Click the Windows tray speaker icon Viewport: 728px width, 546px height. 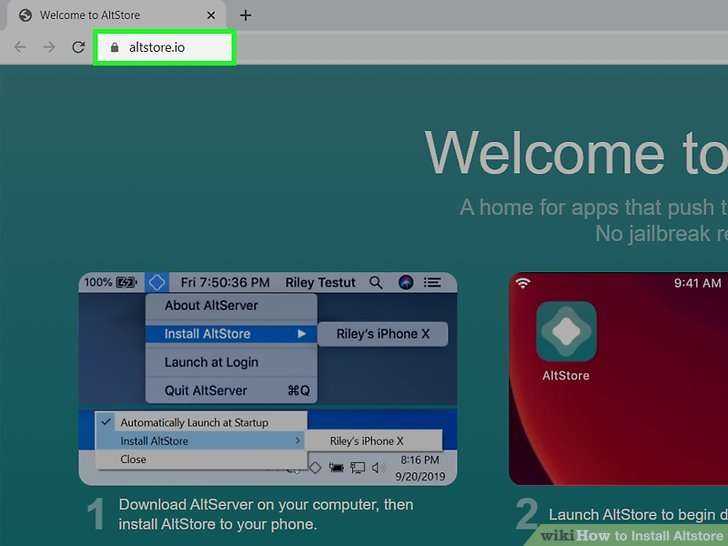(377, 468)
